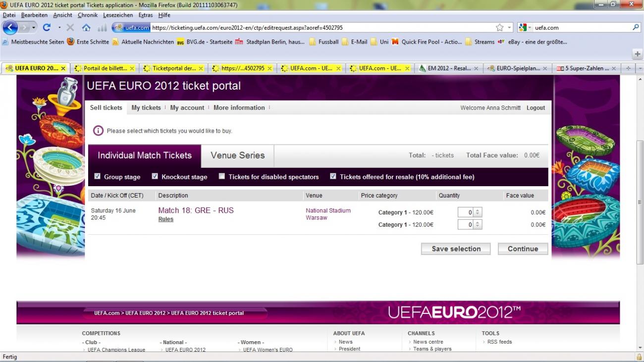644x362 pixels.
Task: Click the stop loading X icon
Action: [x=70, y=28]
